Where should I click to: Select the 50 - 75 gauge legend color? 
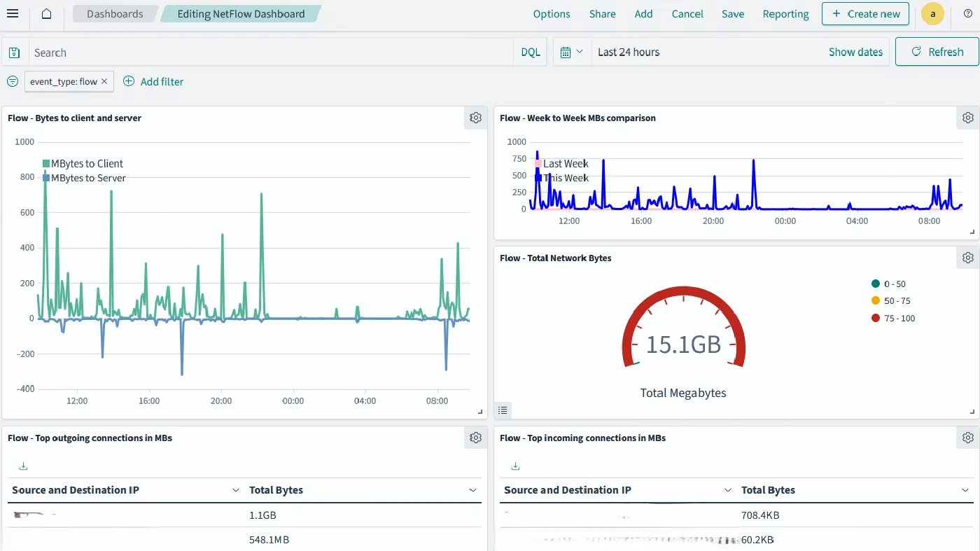click(876, 301)
